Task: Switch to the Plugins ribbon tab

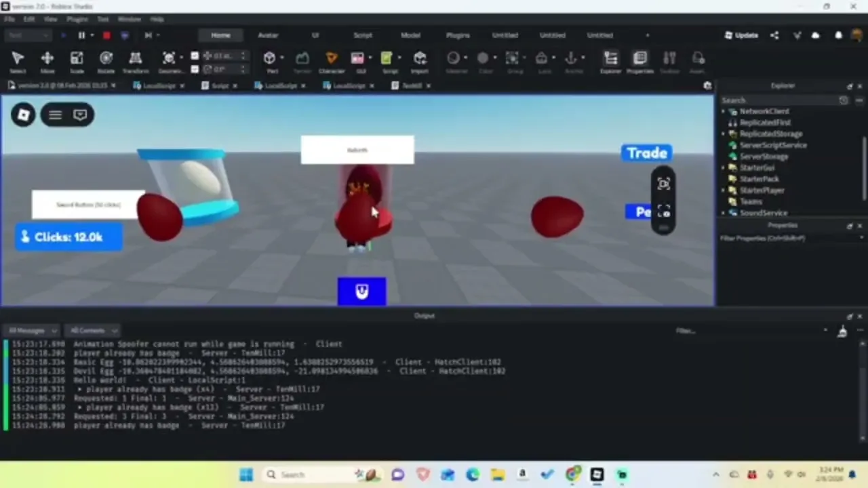Action: pyautogui.click(x=458, y=35)
